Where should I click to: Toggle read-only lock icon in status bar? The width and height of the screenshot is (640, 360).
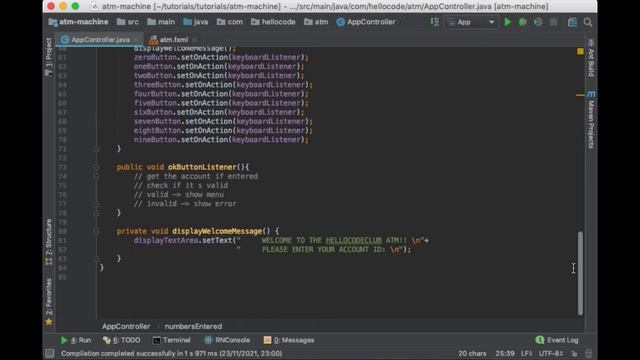(575, 353)
